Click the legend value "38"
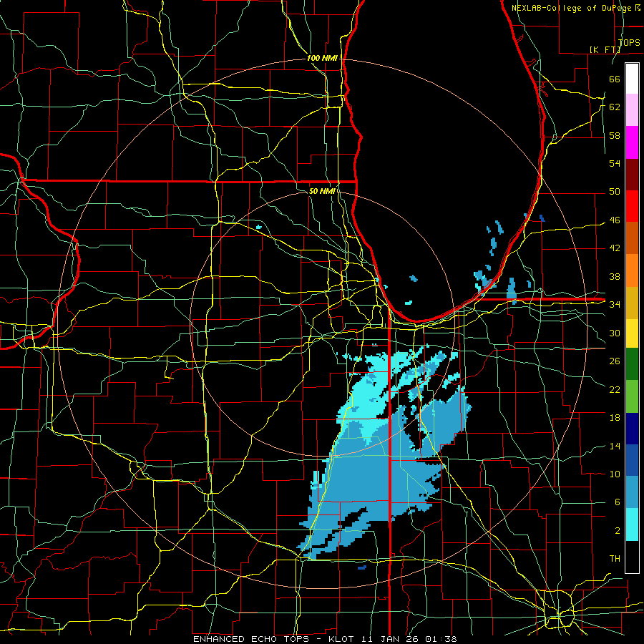 (x=615, y=276)
